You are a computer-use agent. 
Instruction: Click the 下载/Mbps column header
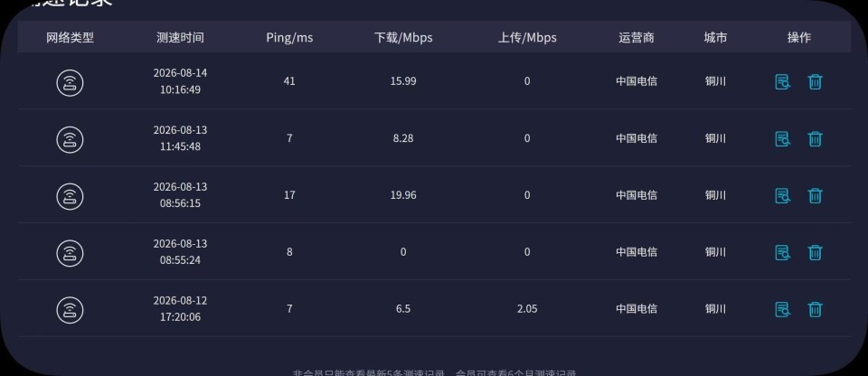pos(403,38)
